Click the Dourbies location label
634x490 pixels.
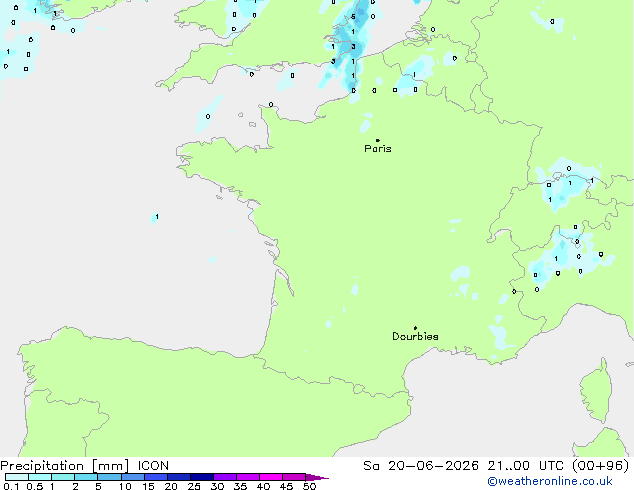pyautogui.click(x=415, y=336)
